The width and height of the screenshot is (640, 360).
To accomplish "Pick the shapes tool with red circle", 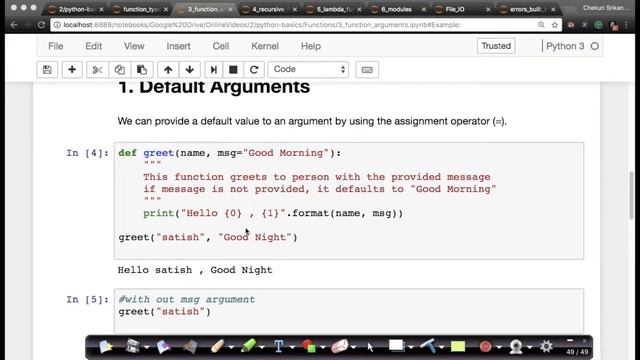I will (x=309, y=347).
